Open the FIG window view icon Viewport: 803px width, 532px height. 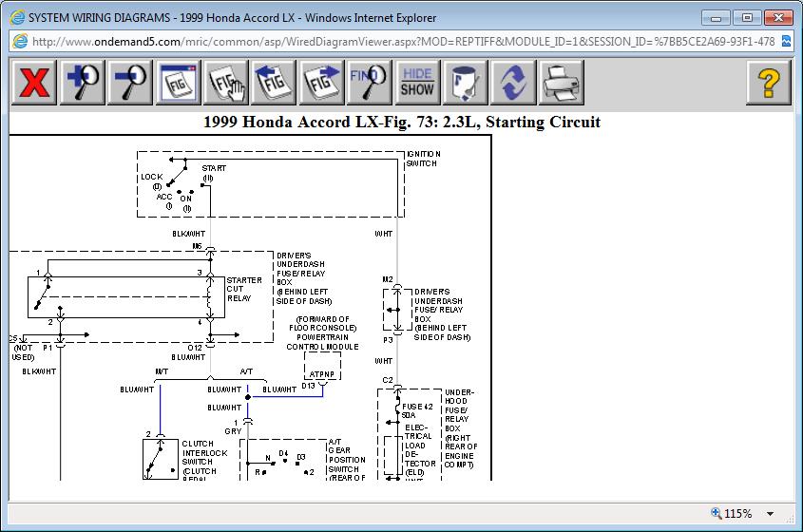point(179,83)
